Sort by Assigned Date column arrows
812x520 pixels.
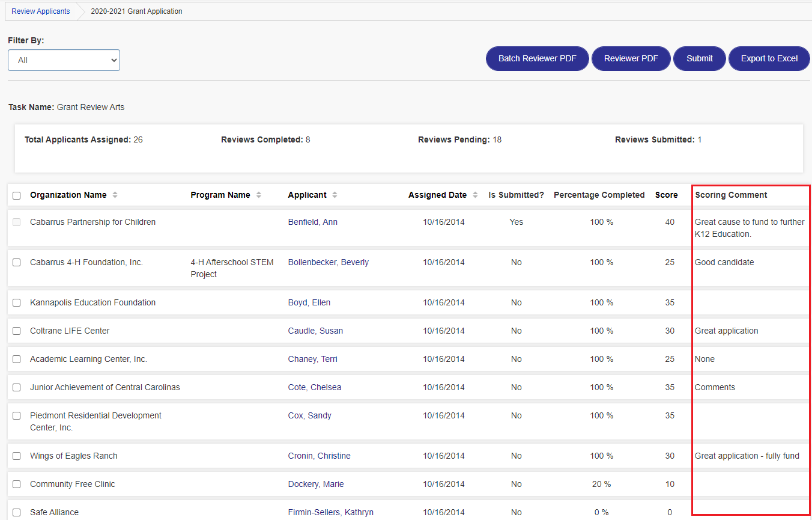click(475, 195)
